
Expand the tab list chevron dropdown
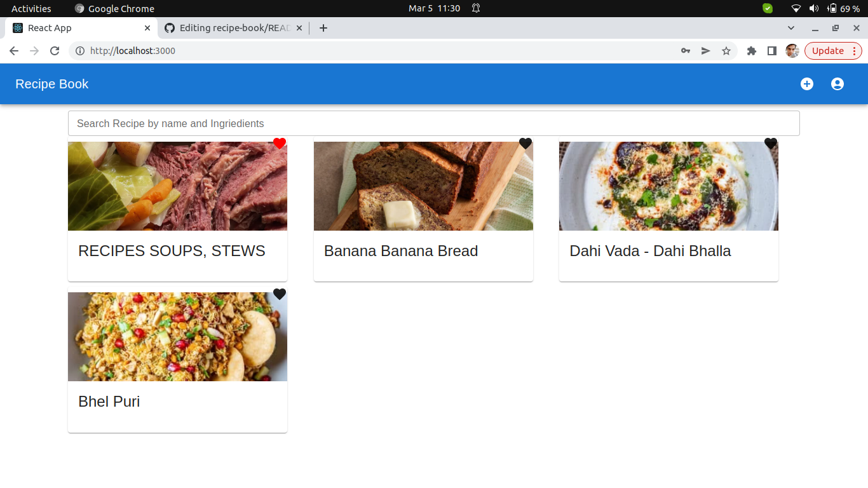tap(791, 28)
